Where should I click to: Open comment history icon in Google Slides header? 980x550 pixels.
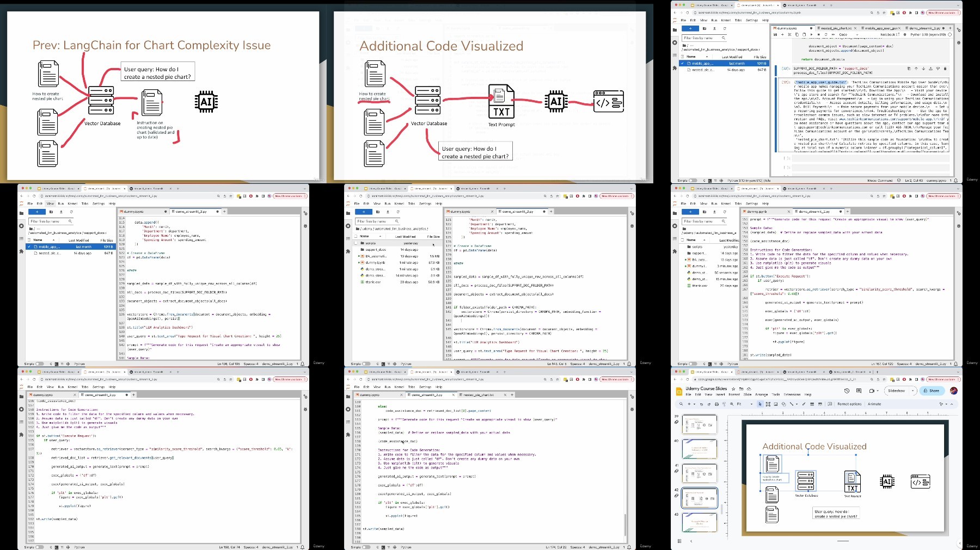859,391
